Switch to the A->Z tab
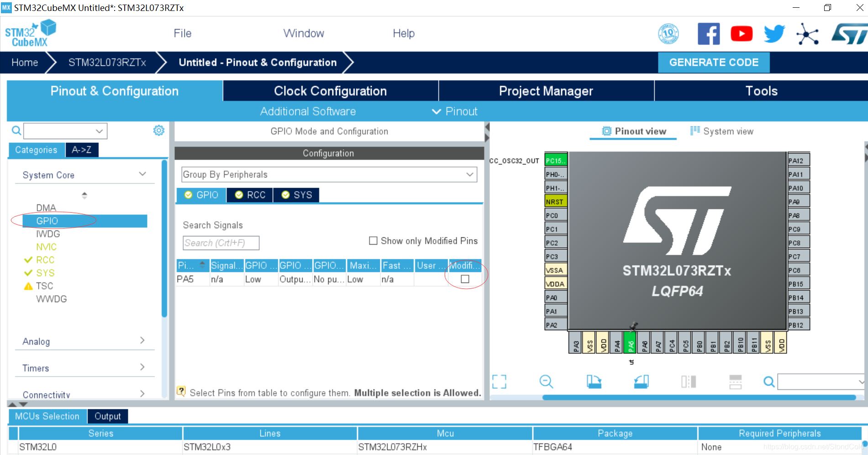 [82, 150]
